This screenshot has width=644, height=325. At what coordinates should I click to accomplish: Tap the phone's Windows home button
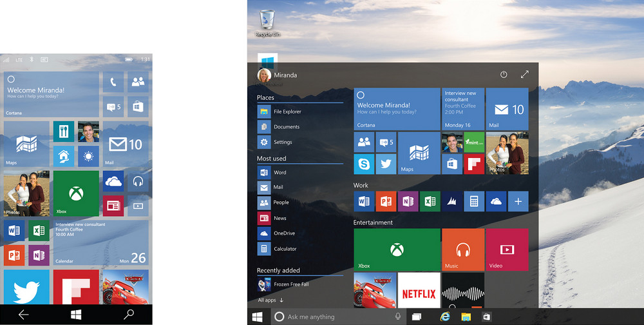[x=76, y=315]
